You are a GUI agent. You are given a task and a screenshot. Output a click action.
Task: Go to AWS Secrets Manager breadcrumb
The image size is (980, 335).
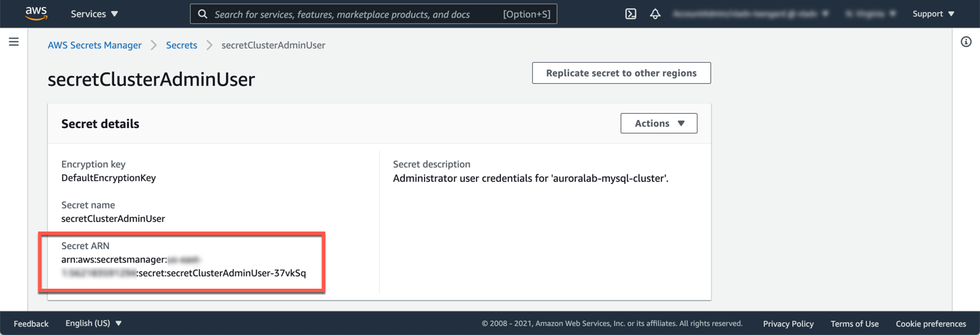pyautogui.click(x=95, y=45)
